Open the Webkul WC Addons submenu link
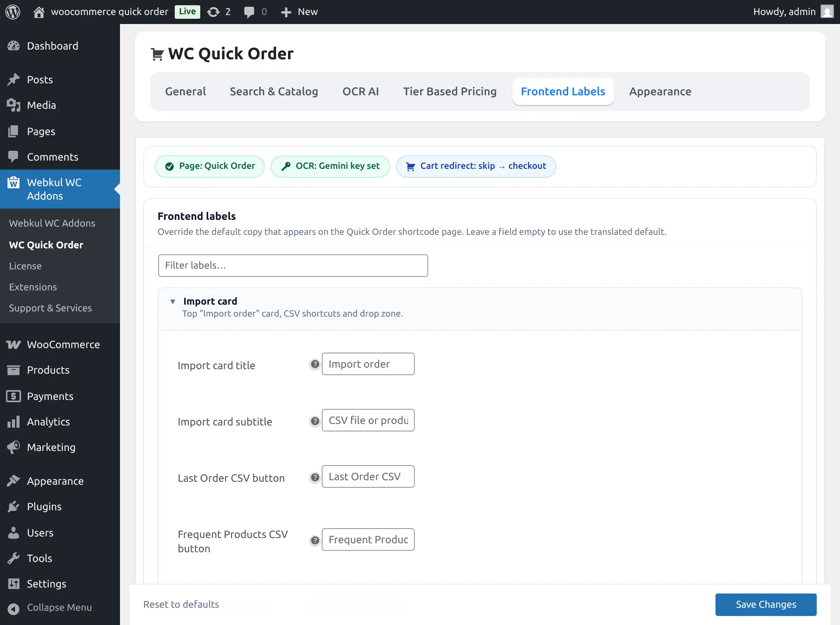This screenshot has height=625, width=840. pos(52,223)
